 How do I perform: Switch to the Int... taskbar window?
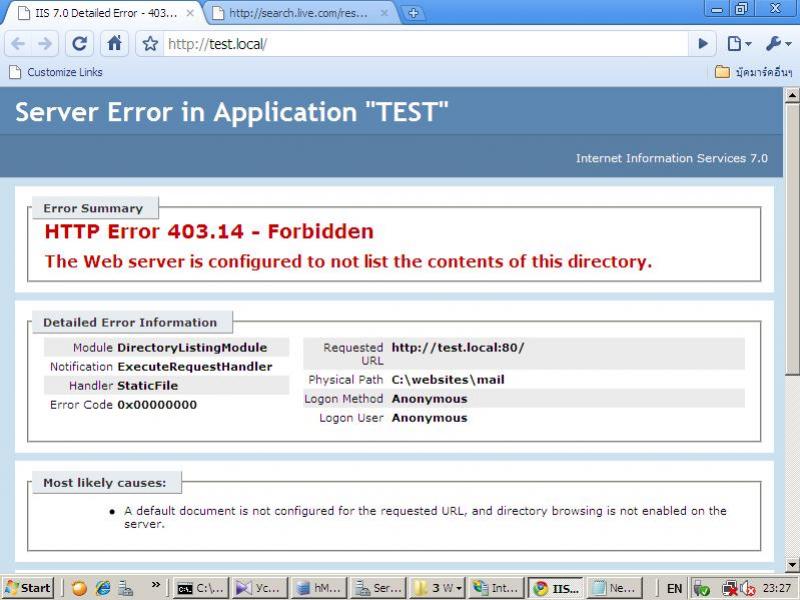[x=496, y=588]
